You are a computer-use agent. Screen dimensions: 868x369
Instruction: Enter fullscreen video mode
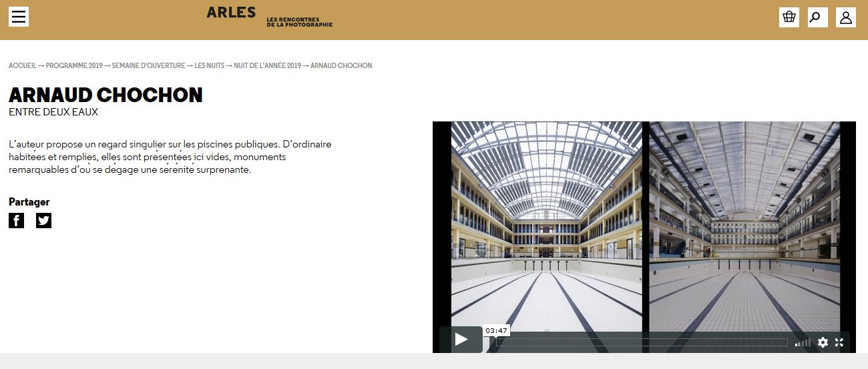click(x=839, y=342)
